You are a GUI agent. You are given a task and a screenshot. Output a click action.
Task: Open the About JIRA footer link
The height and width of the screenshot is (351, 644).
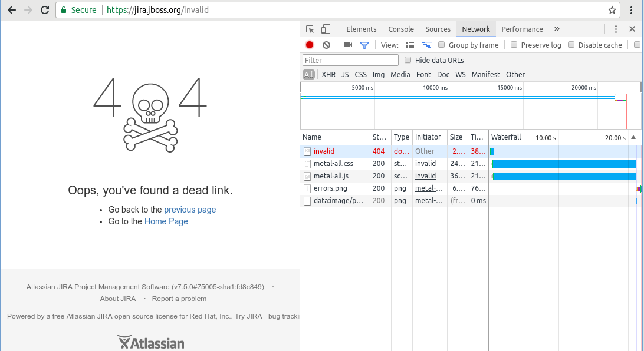[x=118, y=299]
